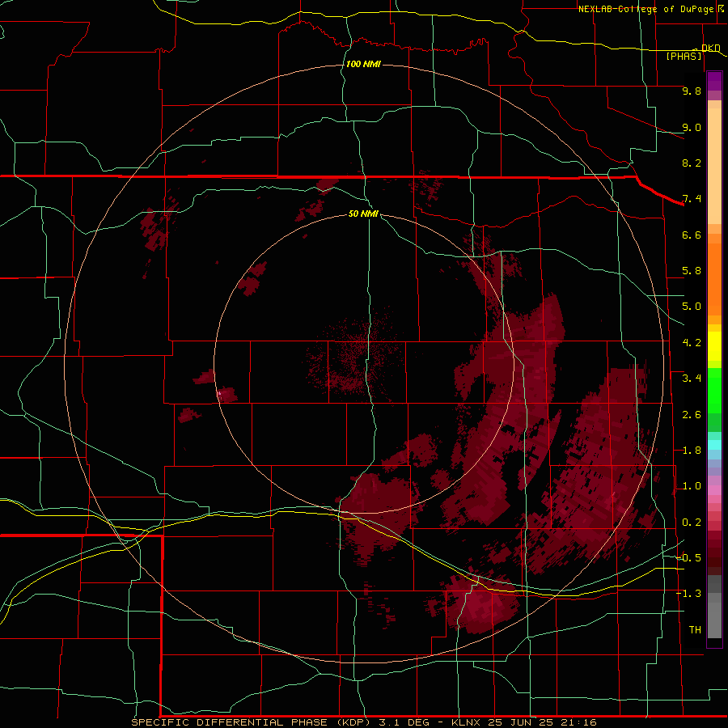
Task: Click the yellow band of the color bar
Action: coord(714,346)
